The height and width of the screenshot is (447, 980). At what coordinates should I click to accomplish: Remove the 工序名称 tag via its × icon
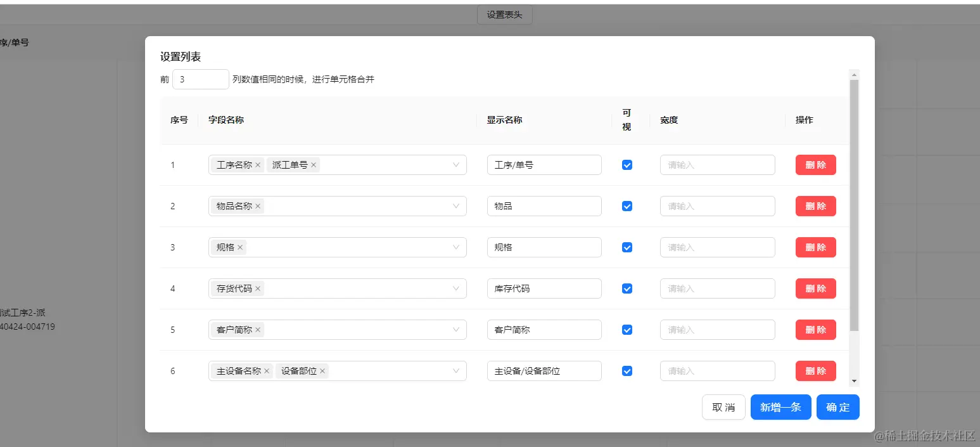click(x=258, y=164)
